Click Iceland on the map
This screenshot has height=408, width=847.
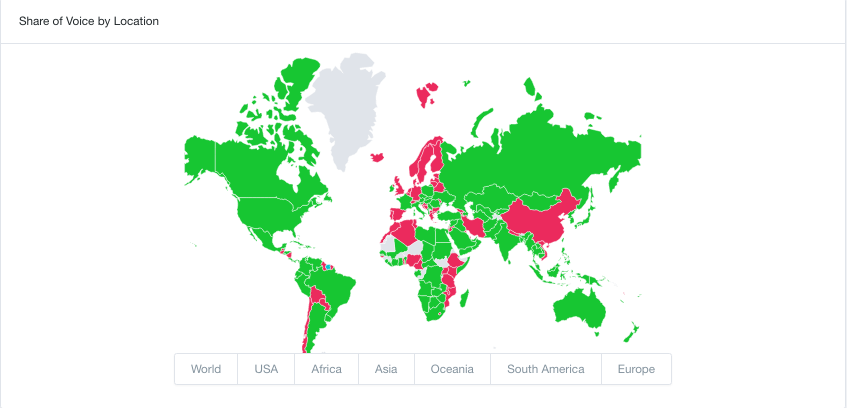(x=378, y=157)
